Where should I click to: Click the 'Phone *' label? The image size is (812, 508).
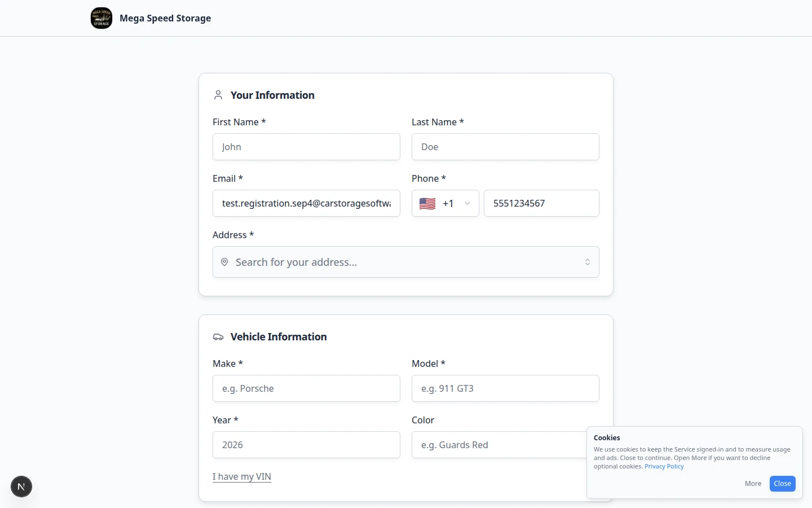(429, 178)
